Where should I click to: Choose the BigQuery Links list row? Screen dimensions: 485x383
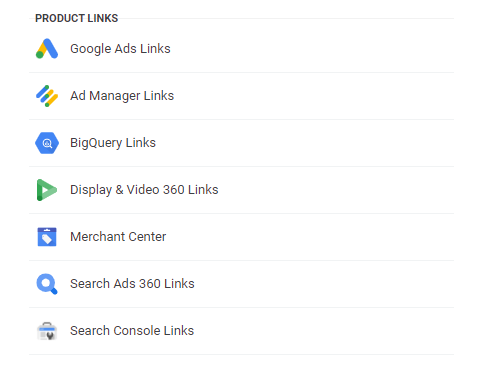tap(241, 143)
